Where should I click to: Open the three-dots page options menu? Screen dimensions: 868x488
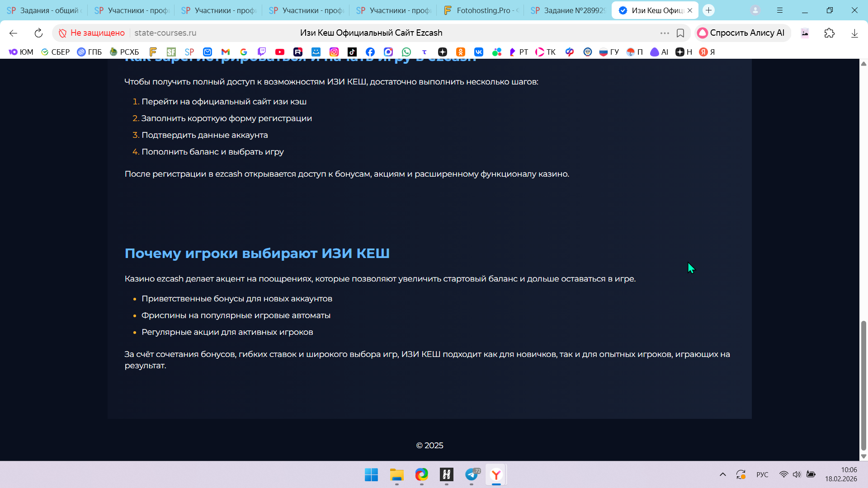coord(665,33)
